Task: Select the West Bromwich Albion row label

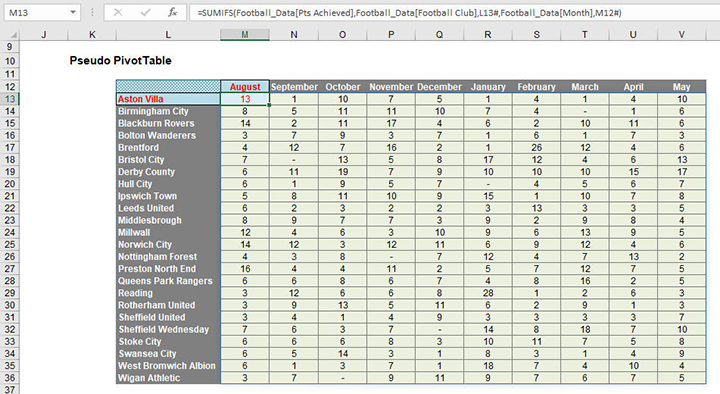Action: coord(168,366)
